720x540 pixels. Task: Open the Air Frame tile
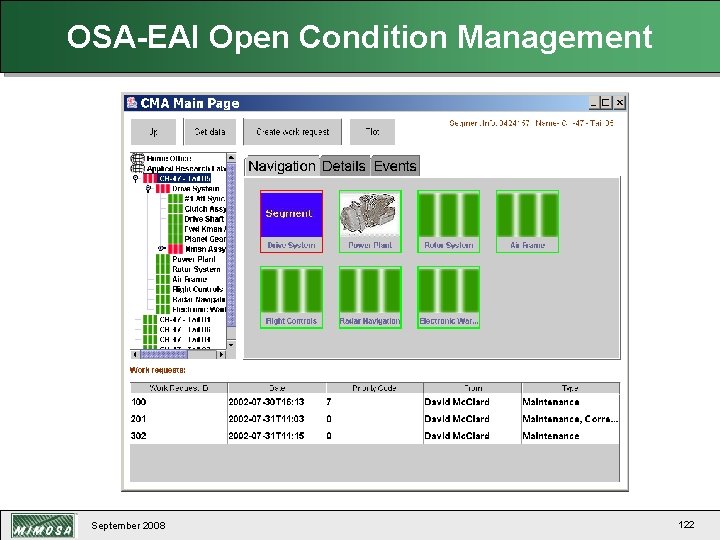528,221
